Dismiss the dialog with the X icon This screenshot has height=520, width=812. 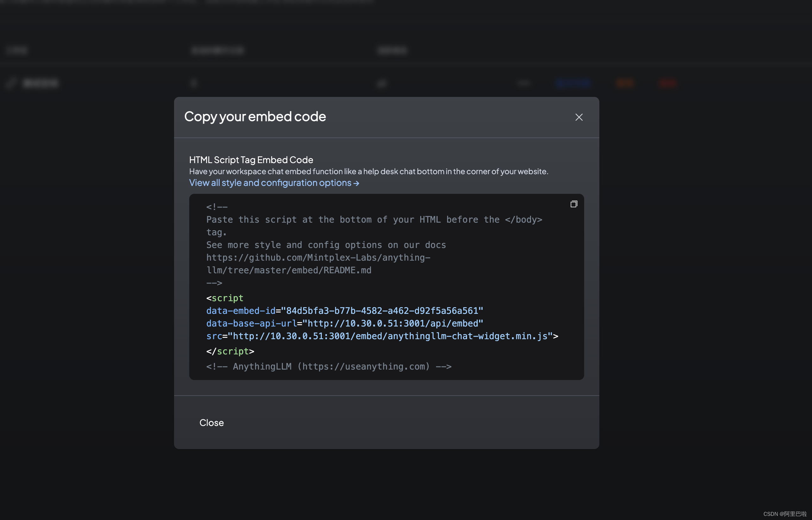coord(579,117)
